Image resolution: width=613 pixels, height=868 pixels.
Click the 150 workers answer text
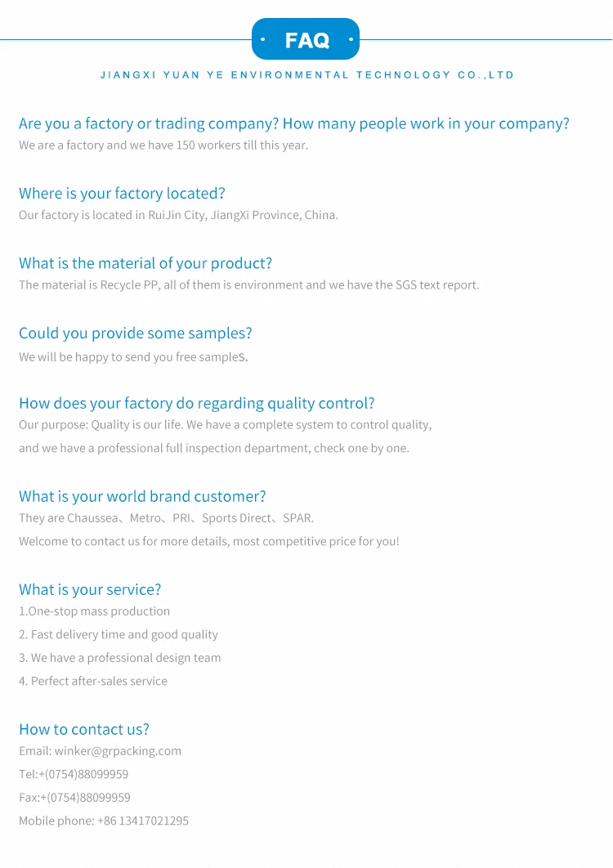pyautogui.click(x=163, y=145)
